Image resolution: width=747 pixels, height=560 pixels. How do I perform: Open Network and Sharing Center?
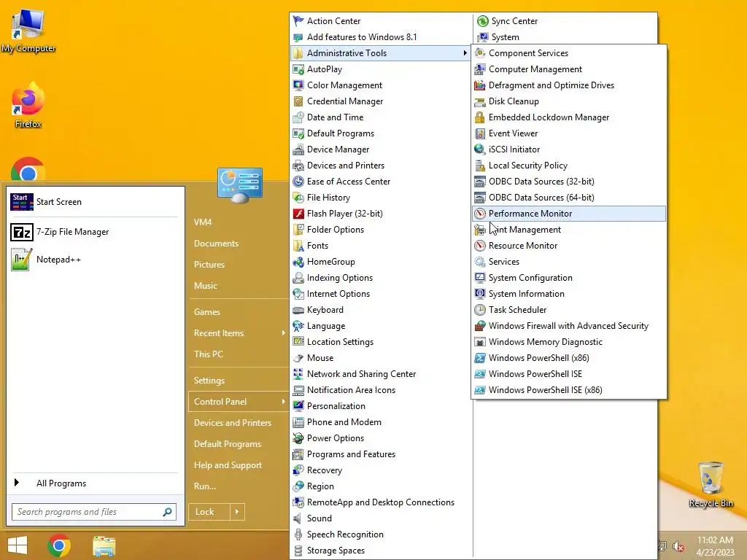point(381,374)
